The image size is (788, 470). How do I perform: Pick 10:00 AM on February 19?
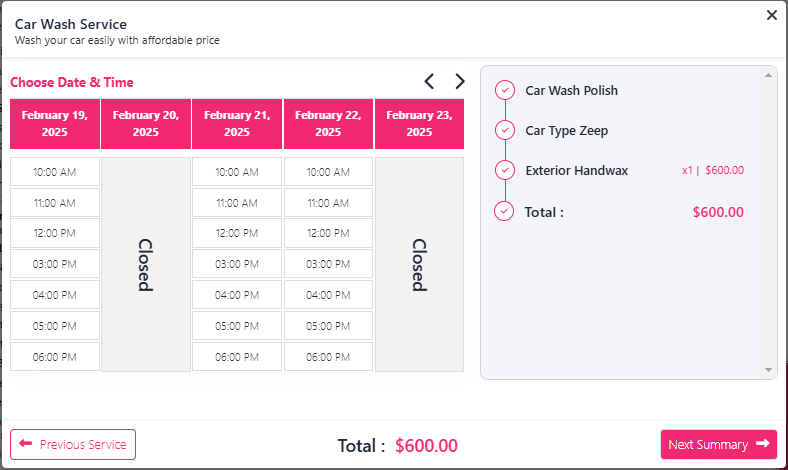55,172
